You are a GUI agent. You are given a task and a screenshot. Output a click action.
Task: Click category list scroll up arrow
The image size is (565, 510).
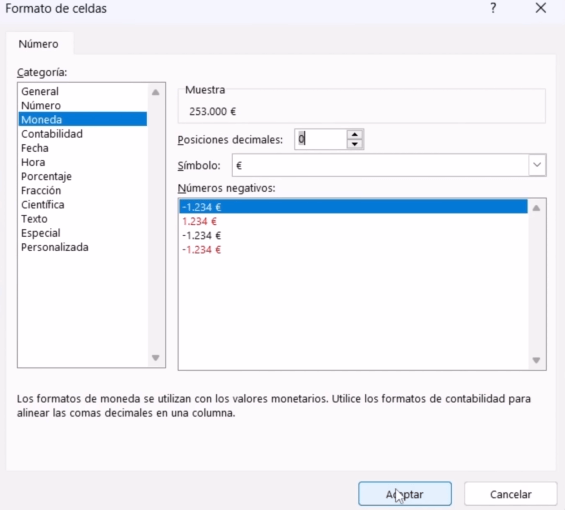click(x=156, y=92)
